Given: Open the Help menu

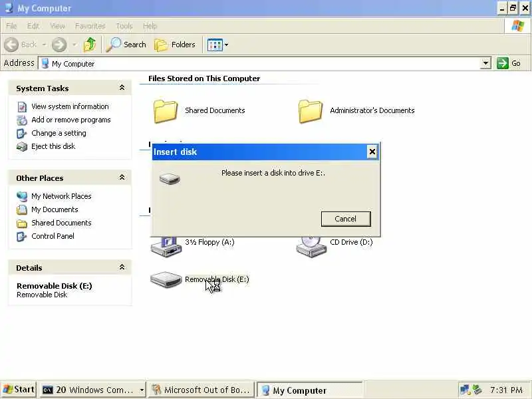Looking at the screenshot, I should coord(150,26).
